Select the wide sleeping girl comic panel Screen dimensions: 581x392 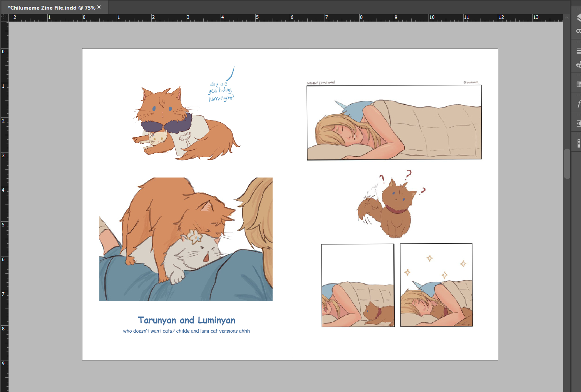394,122
